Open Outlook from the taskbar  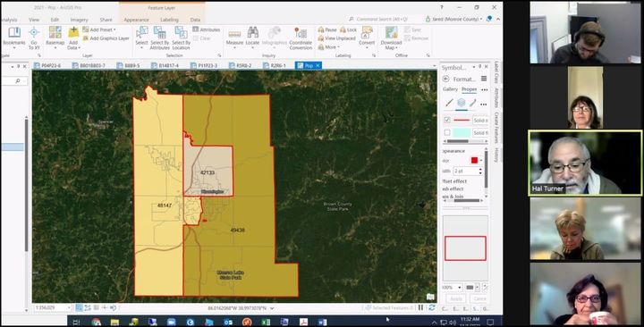[x=228, y=322]
